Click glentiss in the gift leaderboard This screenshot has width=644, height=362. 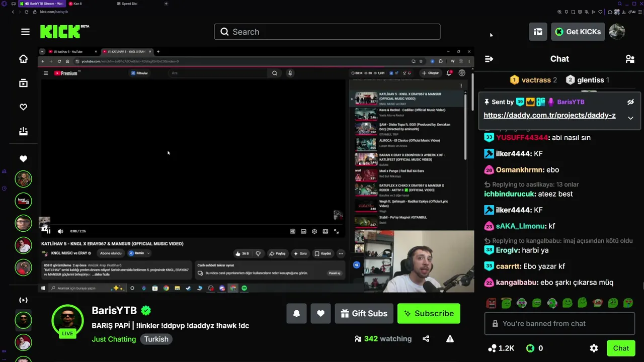tap(591, 80)
